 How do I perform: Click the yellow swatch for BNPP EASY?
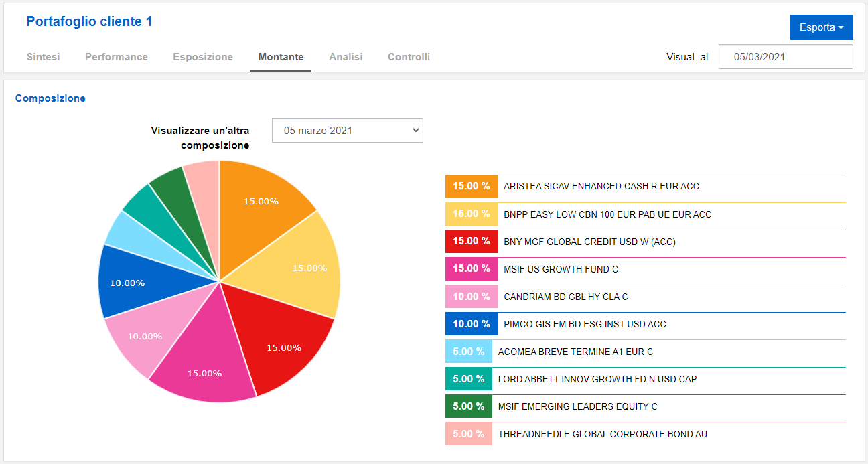click(x=472, y=214)
